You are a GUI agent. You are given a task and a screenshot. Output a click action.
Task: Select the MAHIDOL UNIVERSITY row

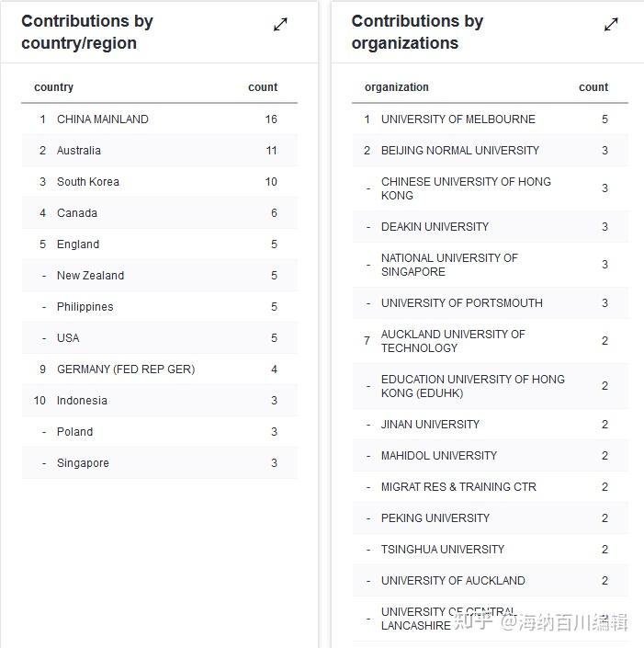(x=438, y=456)
